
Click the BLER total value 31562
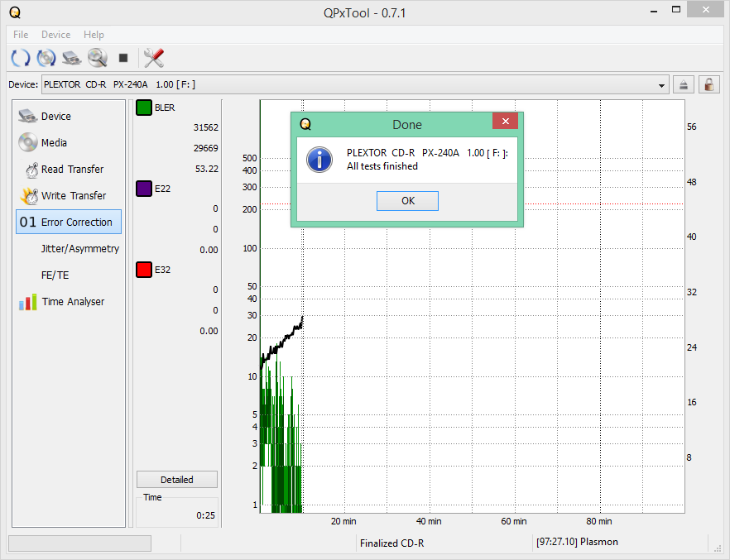(x=206, y=127)
